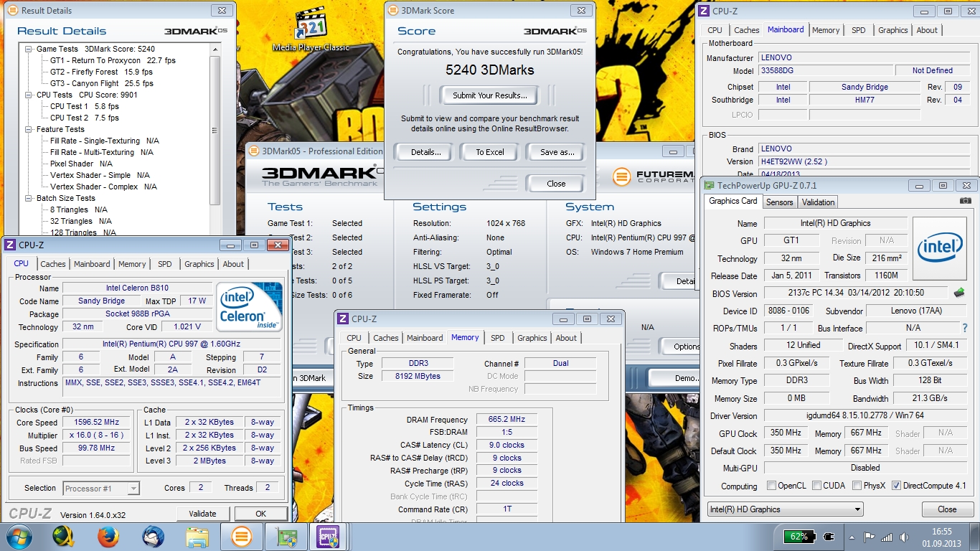Collapse the Game Tests tree node

[29, 49]
